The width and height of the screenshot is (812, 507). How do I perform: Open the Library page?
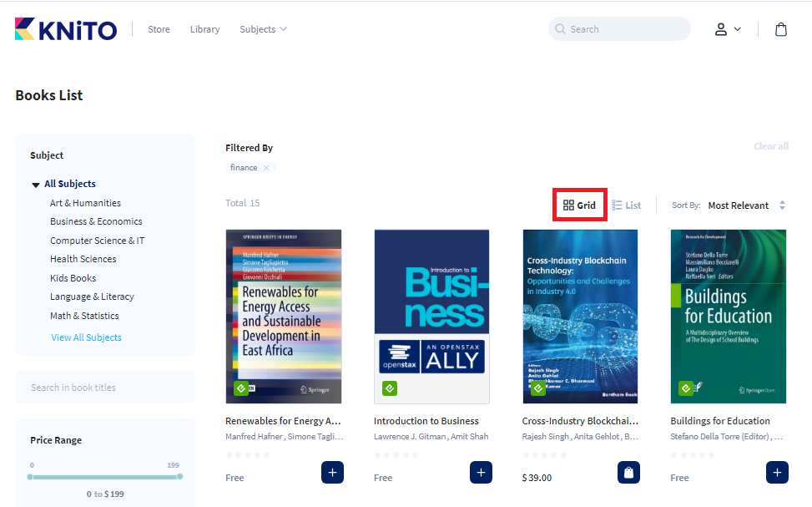click(x=204, y=29)
